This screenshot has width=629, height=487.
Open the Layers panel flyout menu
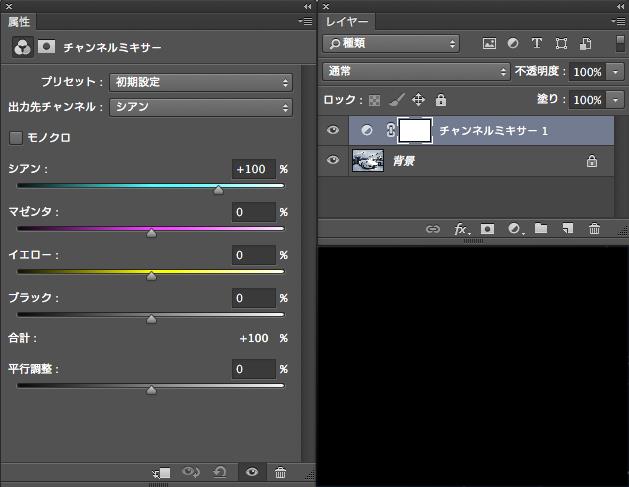pos(619,21)
